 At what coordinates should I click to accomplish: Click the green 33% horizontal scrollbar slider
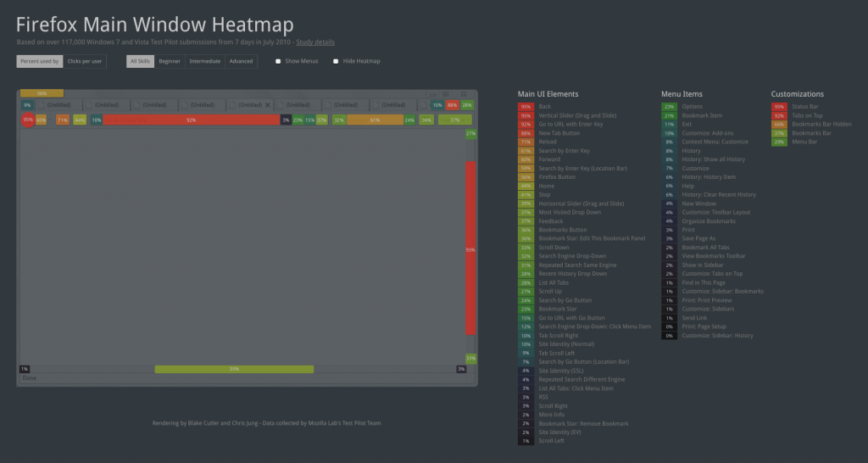click(234, 369)
